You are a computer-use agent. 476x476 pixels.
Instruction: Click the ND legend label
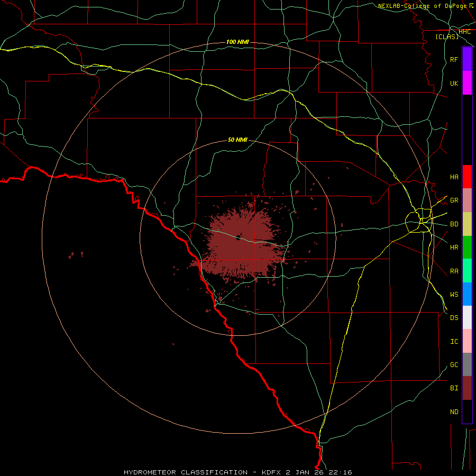pos(454,411)
